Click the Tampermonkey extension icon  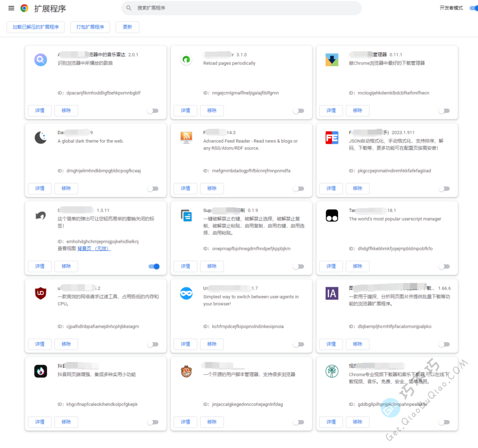[x=331, y=215]
